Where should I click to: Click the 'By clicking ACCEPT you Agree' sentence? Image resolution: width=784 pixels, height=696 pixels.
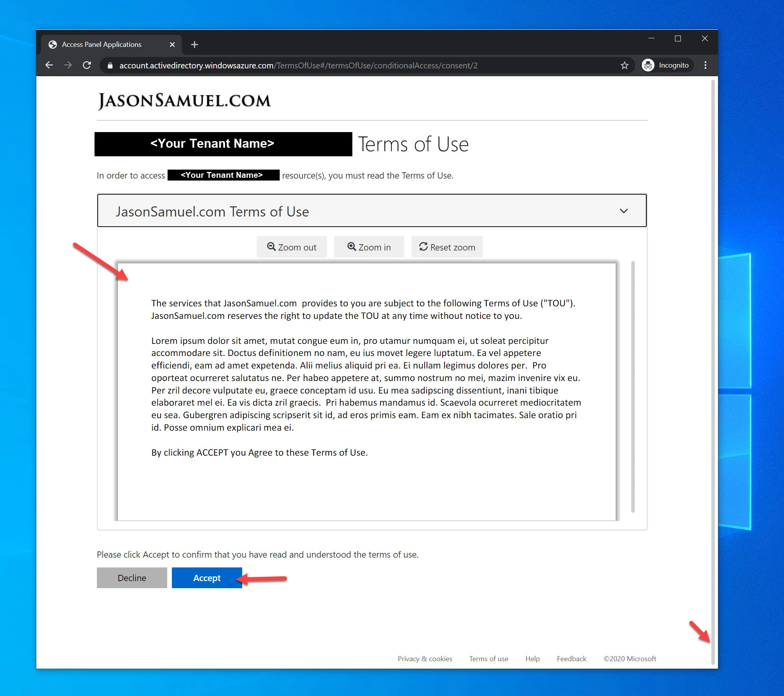click(259, 453)
